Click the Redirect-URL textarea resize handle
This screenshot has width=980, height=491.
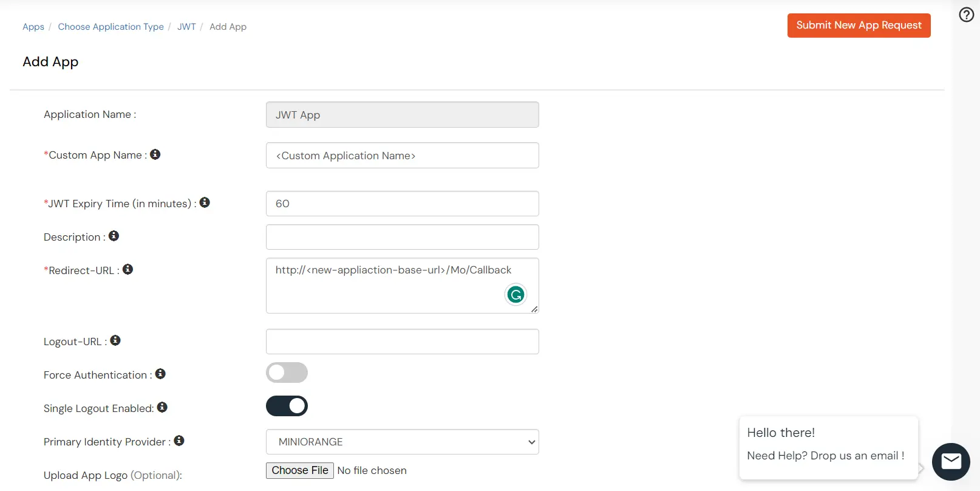[x=534, y=309]
